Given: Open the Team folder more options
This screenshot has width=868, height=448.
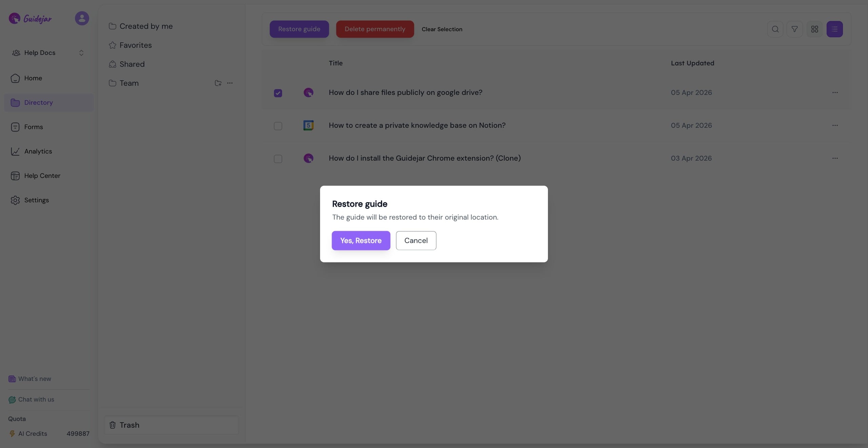Looking at the screenshot, I should 230,83.
